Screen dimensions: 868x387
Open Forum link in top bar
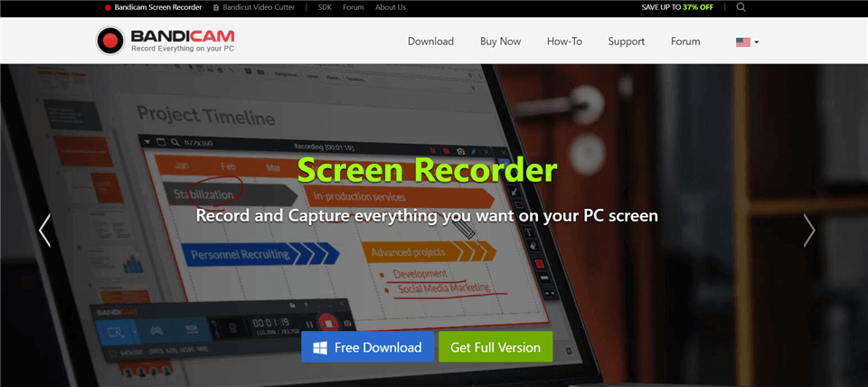click(354, 7)
